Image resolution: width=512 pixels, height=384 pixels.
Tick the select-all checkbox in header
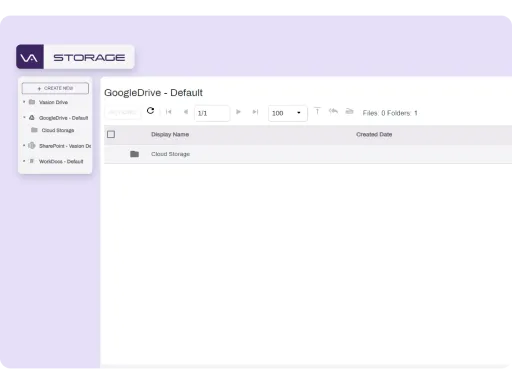tap(111, 134)
